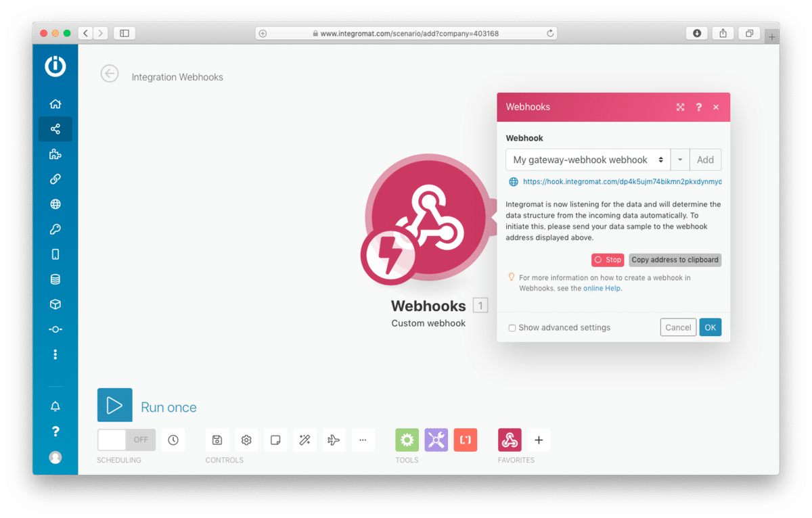The height and width of the screenshot is (518, 812).
Task: Enable Show advanced settings
Action: point(512,327)
